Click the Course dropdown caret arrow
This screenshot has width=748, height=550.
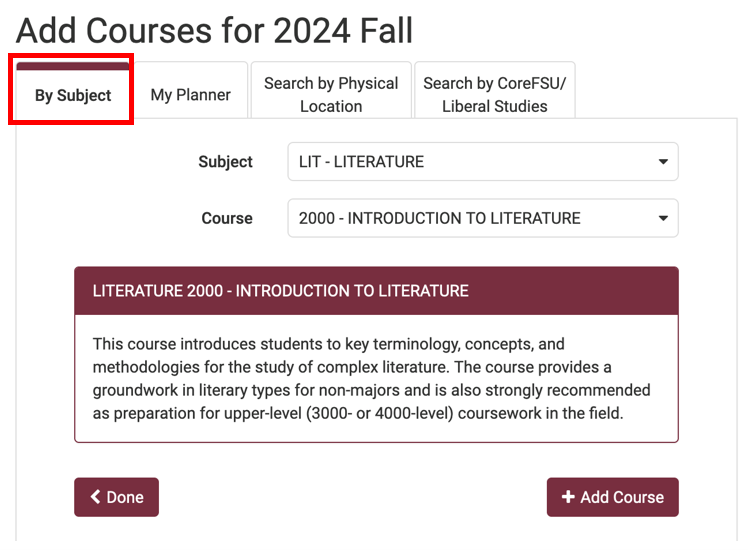click(663, 218)
